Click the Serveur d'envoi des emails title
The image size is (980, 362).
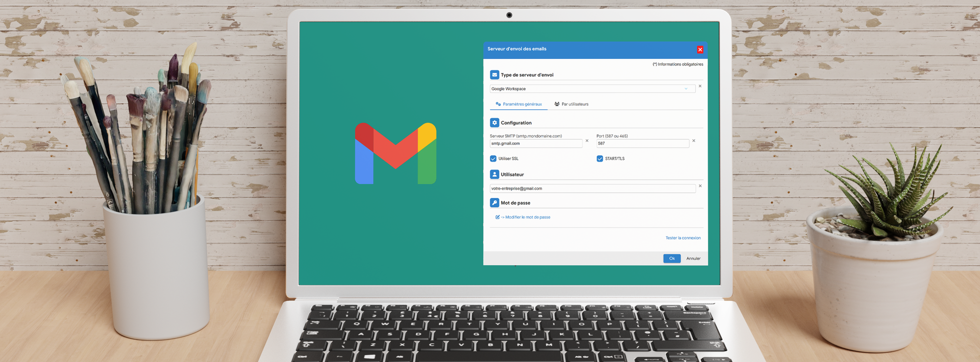click(x=517, y=49)
